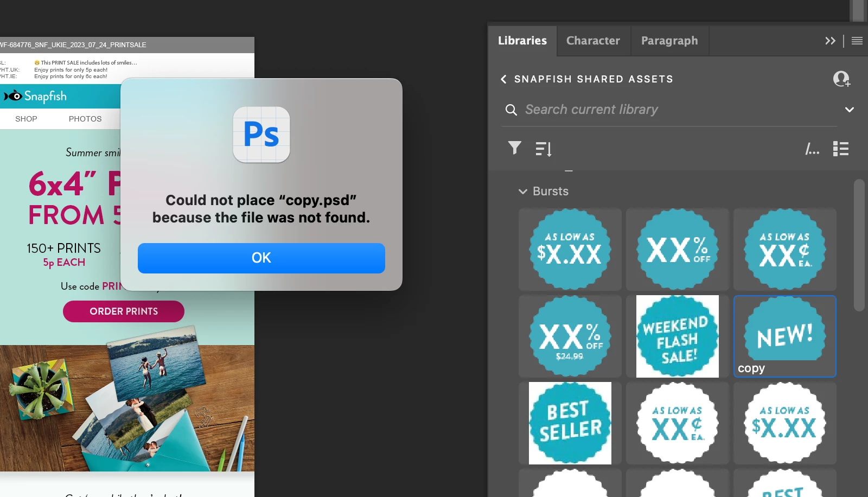The height and width of the screenshot is (497, 868).
Task: Select white AS LOW AS $X.XX burst
Action: (785, 423)
